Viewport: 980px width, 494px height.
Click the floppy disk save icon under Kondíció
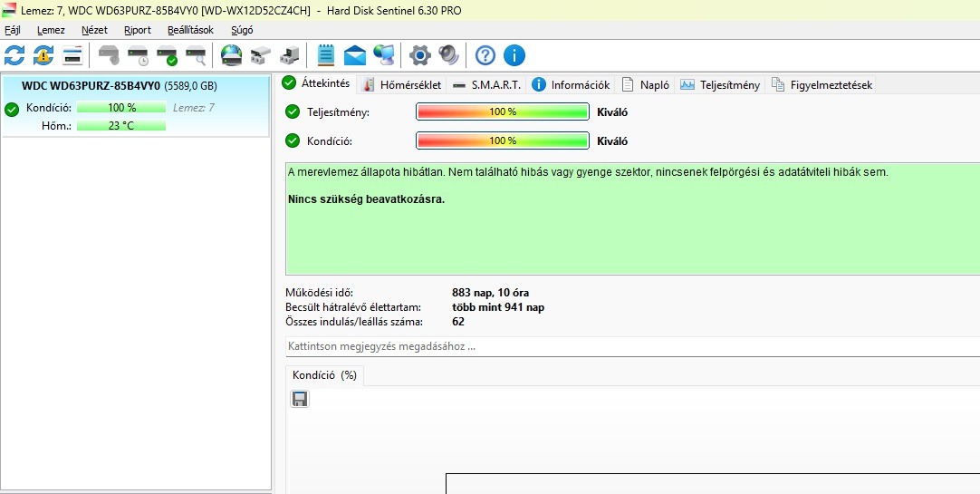(x=300, y=399)
